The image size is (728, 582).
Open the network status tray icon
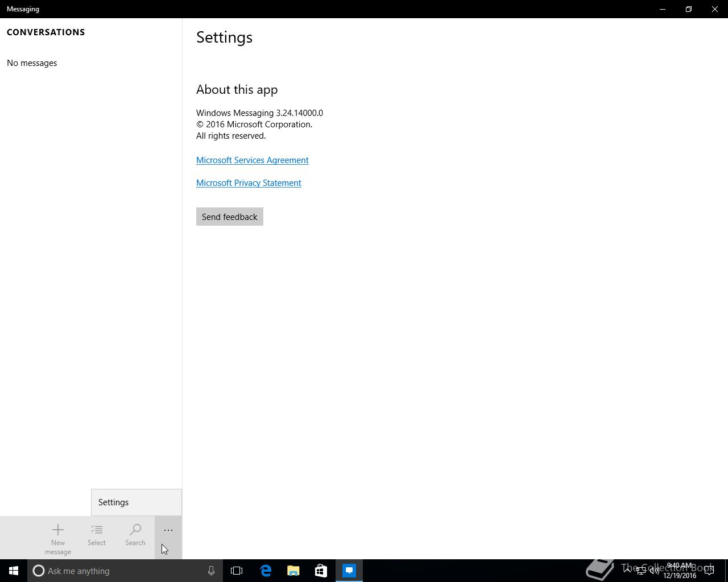[x=641, y=571]
